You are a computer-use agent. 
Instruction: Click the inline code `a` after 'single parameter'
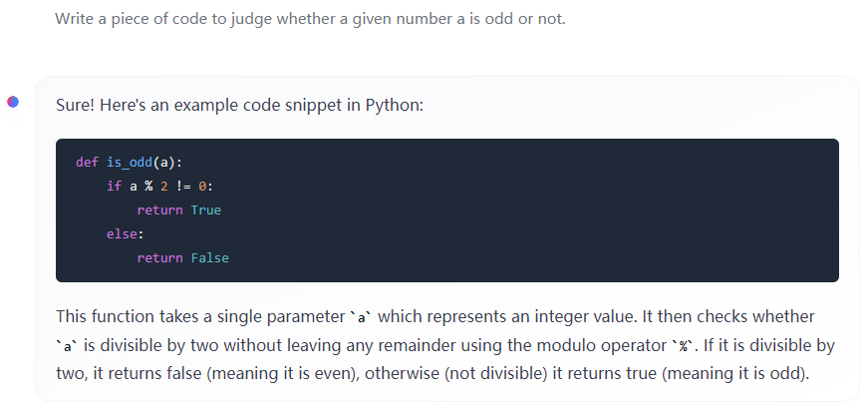[361, 317]
